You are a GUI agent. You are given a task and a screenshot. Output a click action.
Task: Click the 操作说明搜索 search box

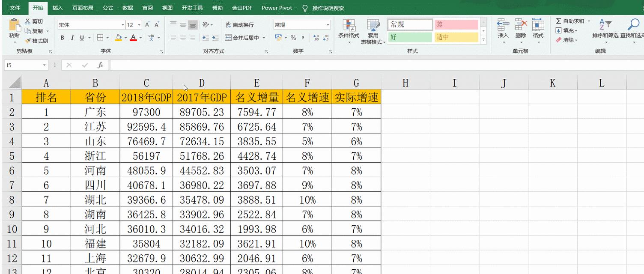[x=328, y=8]
